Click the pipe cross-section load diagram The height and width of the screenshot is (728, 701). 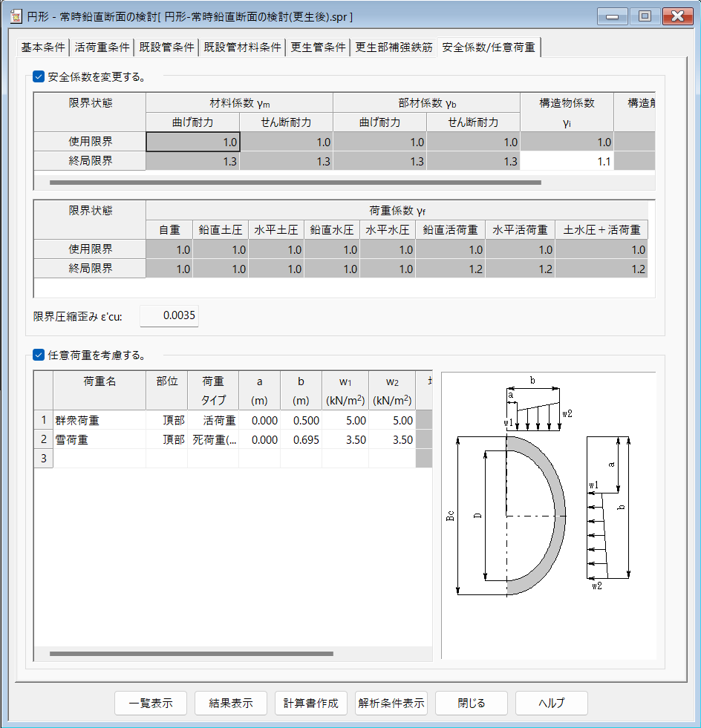point(549,515)
